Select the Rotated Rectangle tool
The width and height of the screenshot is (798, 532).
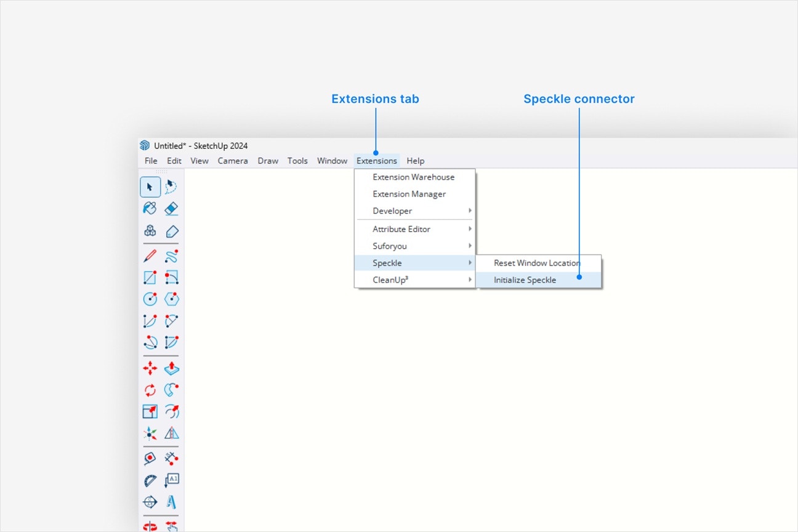tap(172, 277)
